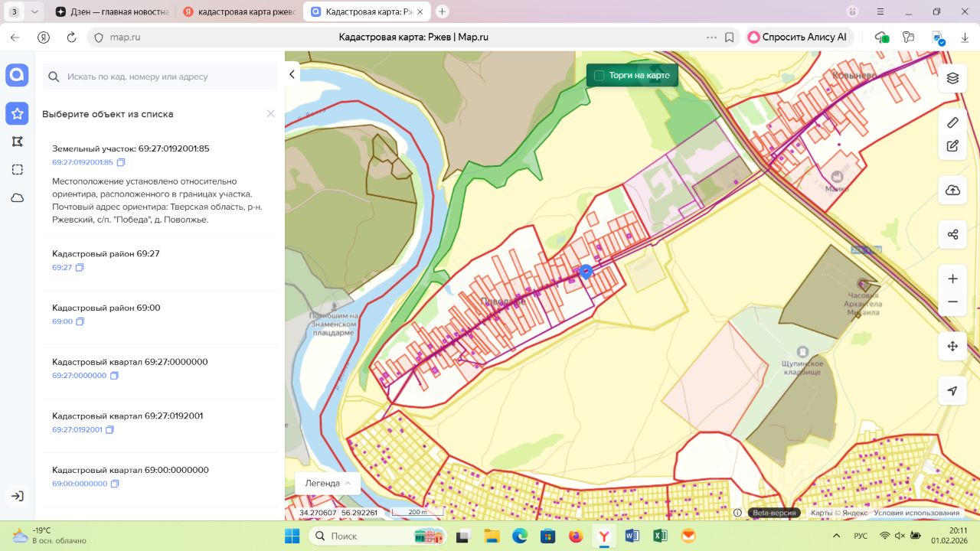Select the ruler measurement tool
The height and width of the screenshot is (551, 980).
point(952,122)
